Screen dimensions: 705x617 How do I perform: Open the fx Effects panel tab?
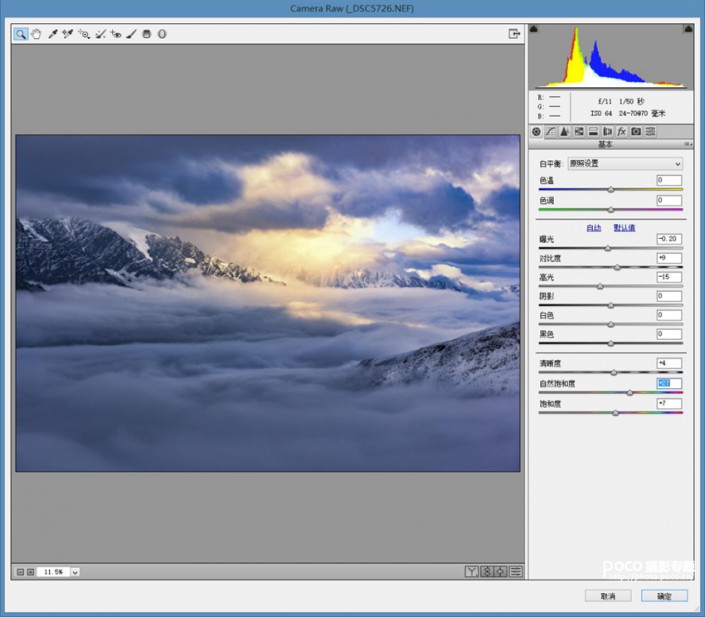[621, 131]
